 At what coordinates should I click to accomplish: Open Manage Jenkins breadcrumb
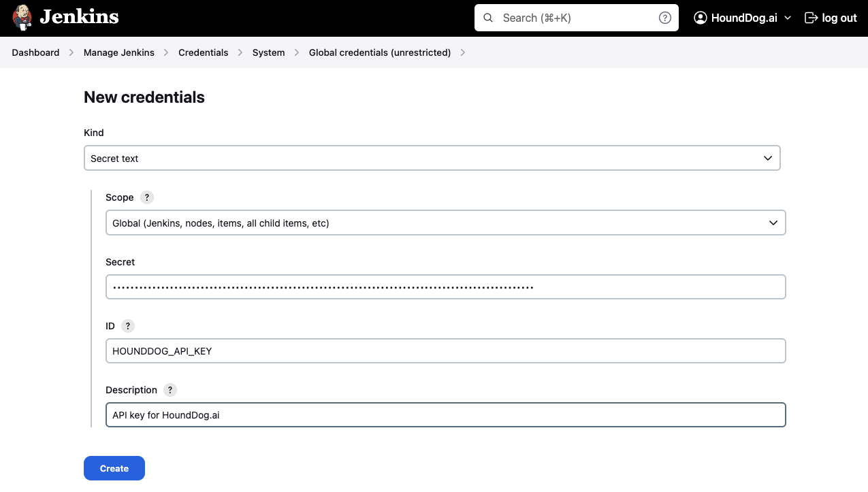pyautogui.click(x=119, y=52)
